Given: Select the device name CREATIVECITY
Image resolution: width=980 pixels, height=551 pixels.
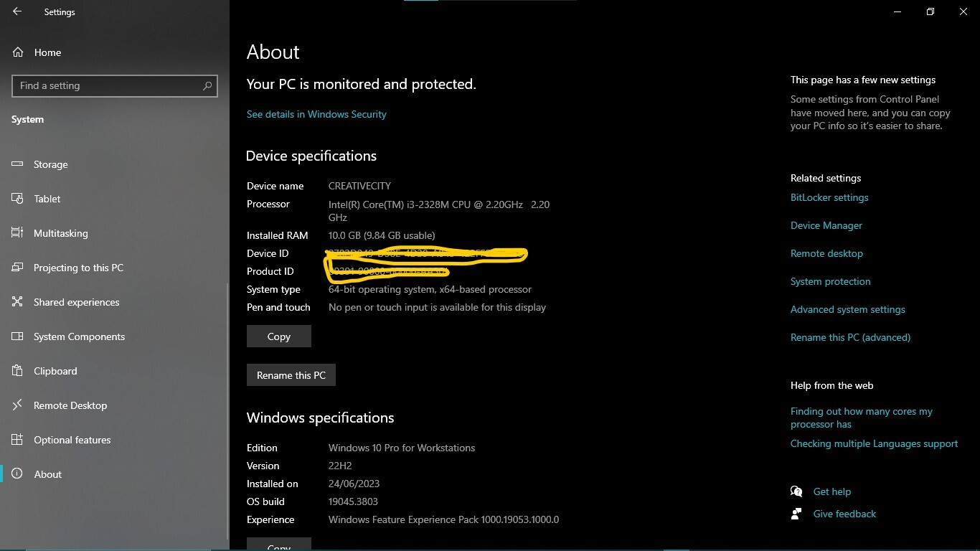Looking at the screenshot, I should coord(359,186).
